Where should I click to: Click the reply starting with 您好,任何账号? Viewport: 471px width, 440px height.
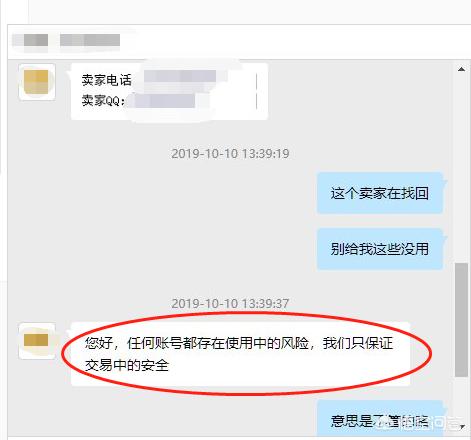[240, 354]
